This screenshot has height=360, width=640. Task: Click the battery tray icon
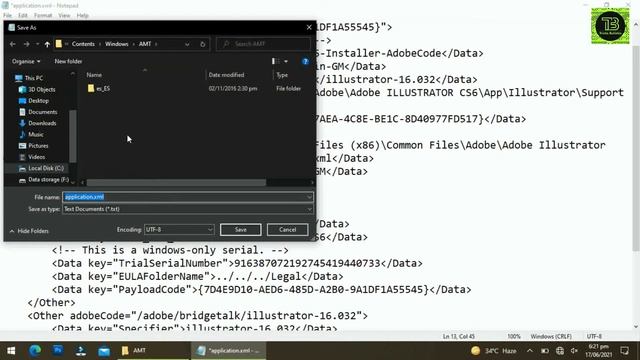[545, 351]
